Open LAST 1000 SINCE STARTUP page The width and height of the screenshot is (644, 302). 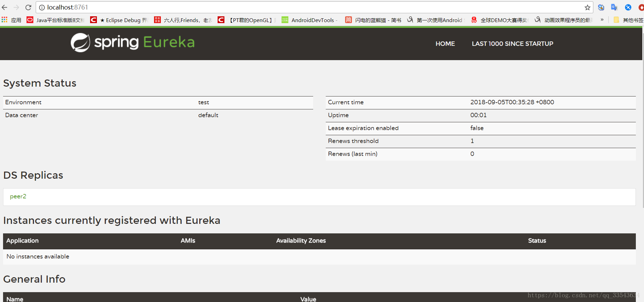click(x=512, y=43)
